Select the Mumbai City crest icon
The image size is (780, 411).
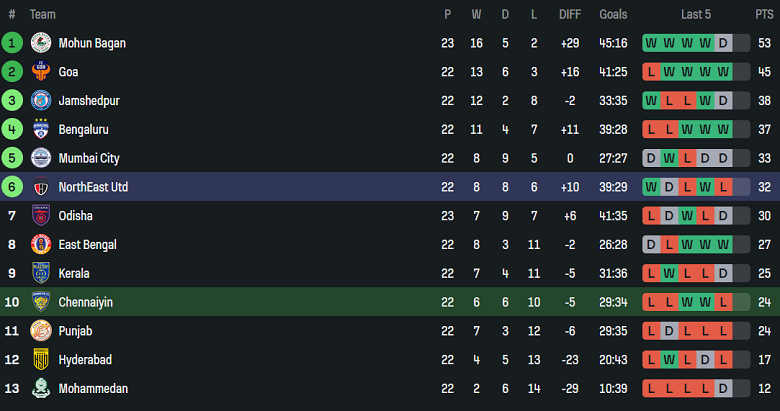41,158
